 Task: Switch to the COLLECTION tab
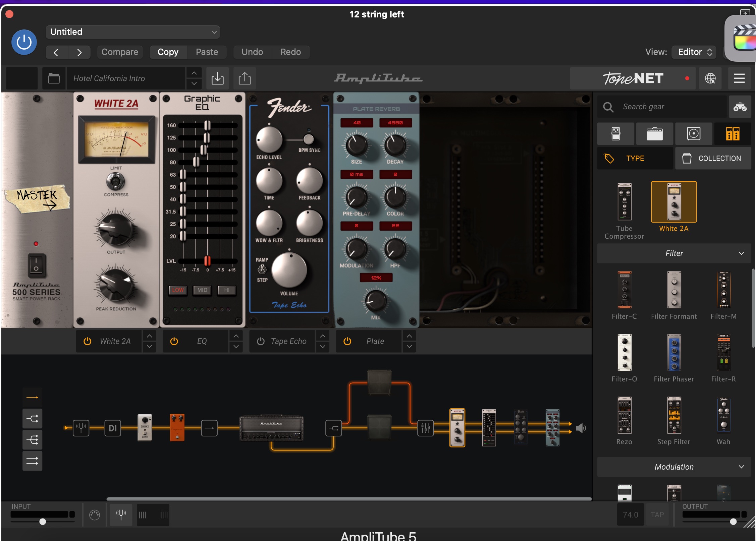point(713,158)
